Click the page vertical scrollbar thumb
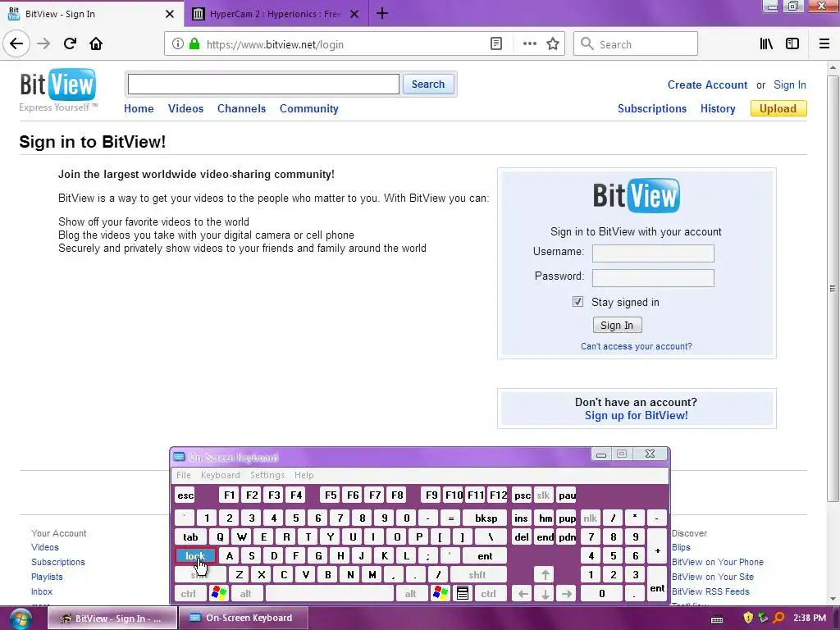Image resolution: width=840 pixels, height=630 pixels. 832,288
